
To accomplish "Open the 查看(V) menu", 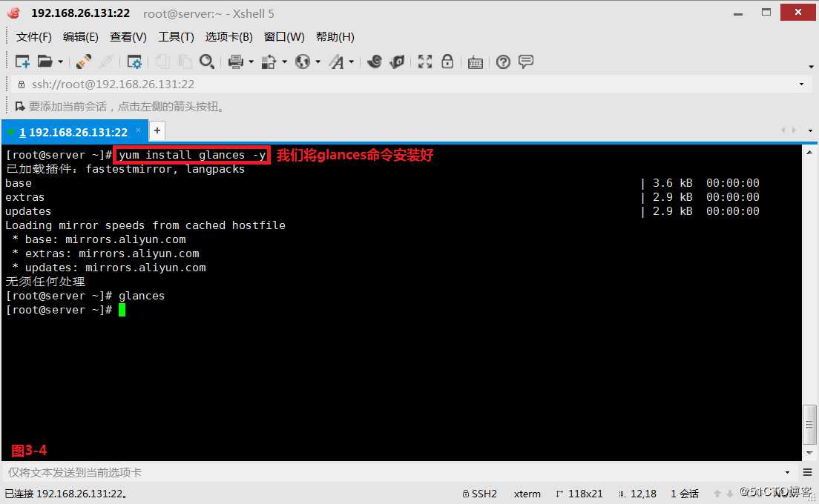I will point(128,36).
